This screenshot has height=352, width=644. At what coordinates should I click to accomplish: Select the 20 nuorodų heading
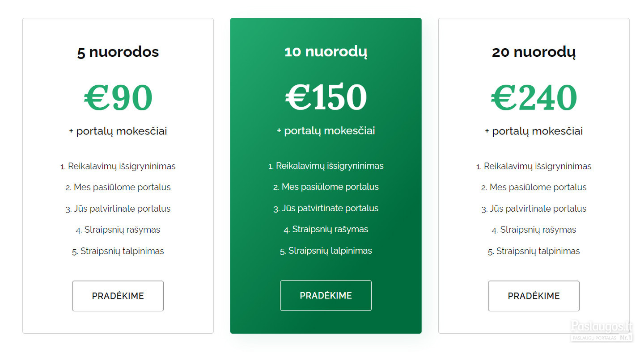pos(534,52)
